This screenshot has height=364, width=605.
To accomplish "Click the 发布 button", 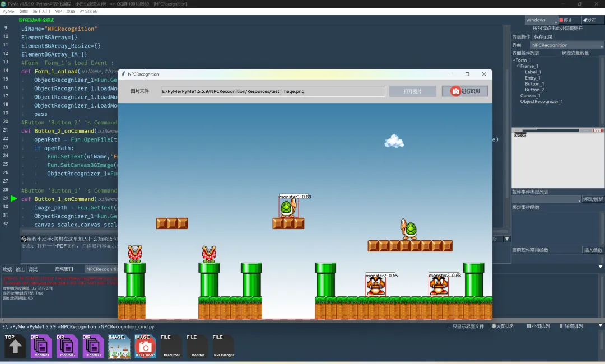I will pos(592,20).
